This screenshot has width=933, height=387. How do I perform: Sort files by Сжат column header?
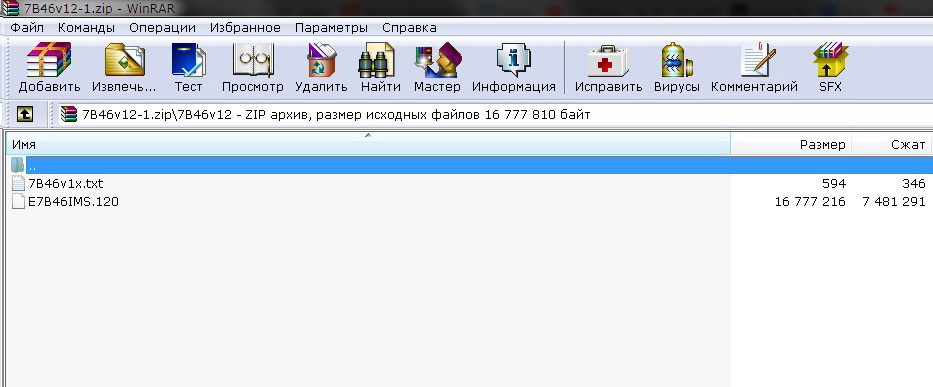point(892,145)
